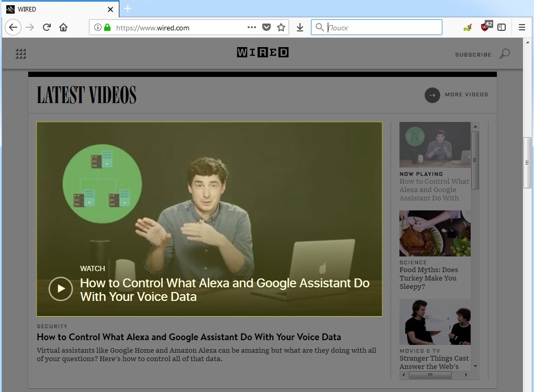This screenshot has height=392, width=534.
Task: Bookmark this page with the star
Action: [x=281, y=27]
